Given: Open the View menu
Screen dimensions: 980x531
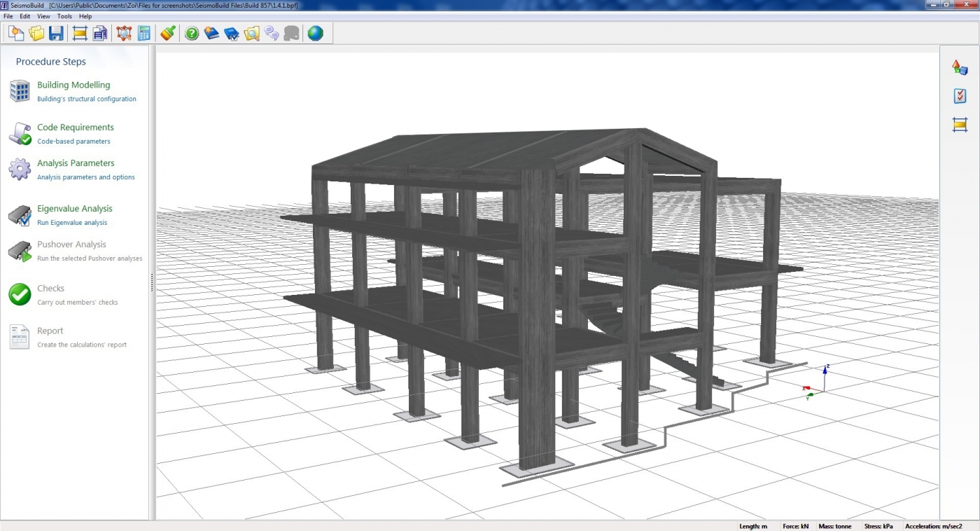Looking at the screenshot, I should 43,16.
